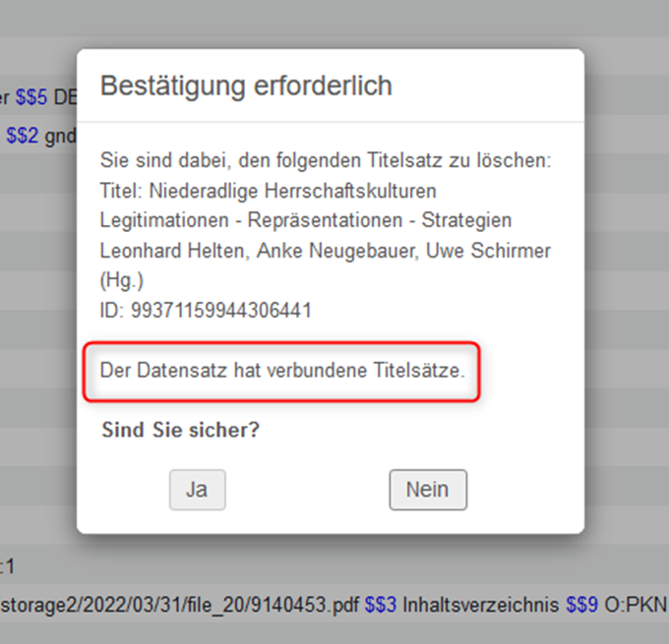
Task: Click the 'Bestätigung erforderlich' dialog title
Action: click(x=246, y=86)
